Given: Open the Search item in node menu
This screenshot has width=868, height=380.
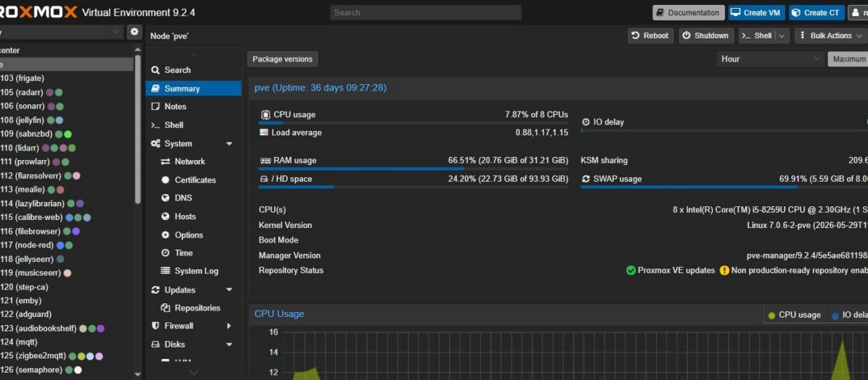Looking at the screenshot, I should 193,70.
